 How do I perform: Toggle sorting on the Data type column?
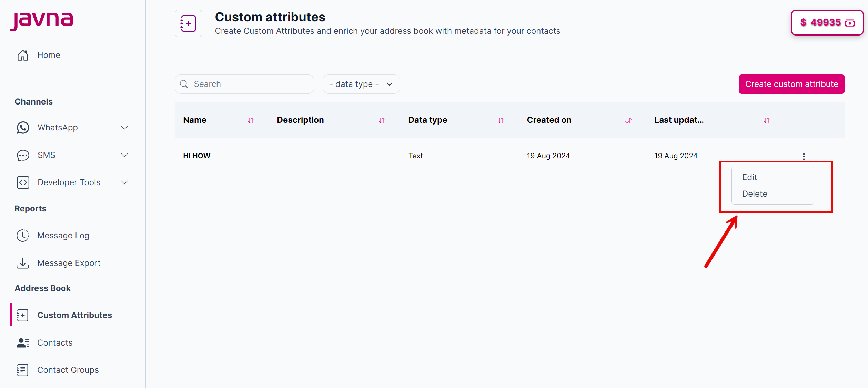coord(501,120)
